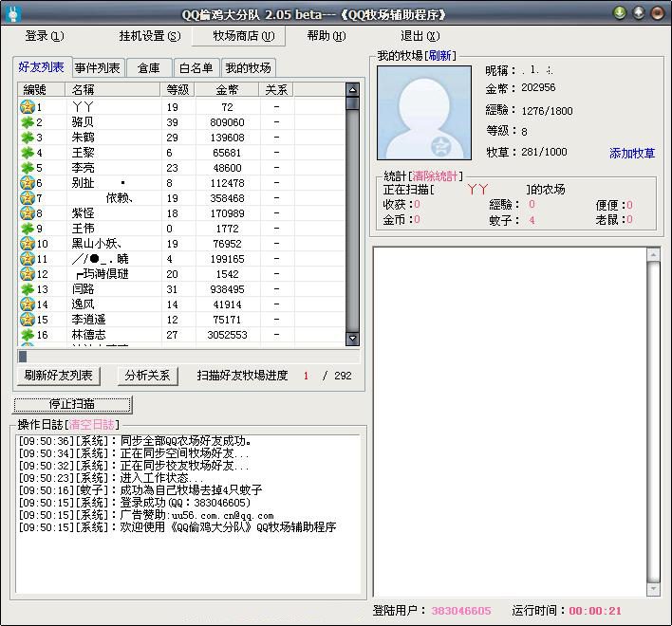Click the star icon in row 6 别扯

(x=28, y=183)
